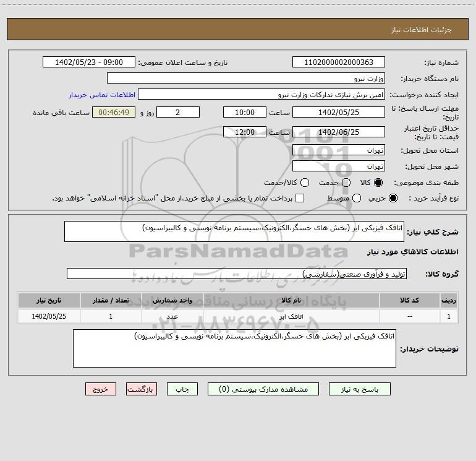Click the شماره نیاز field 1102000002000363
This screenshot has height=461, width=476.
coord(339,62)
